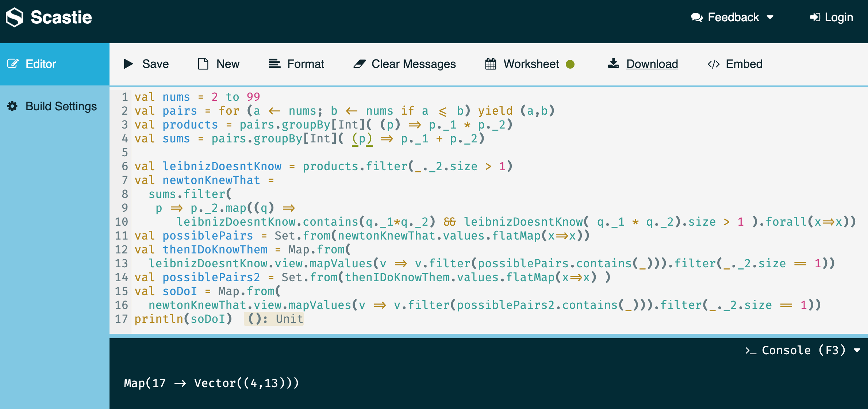868x409 pixels.
Task: Collapse console with the caret arrow
Action: [857, 350]
